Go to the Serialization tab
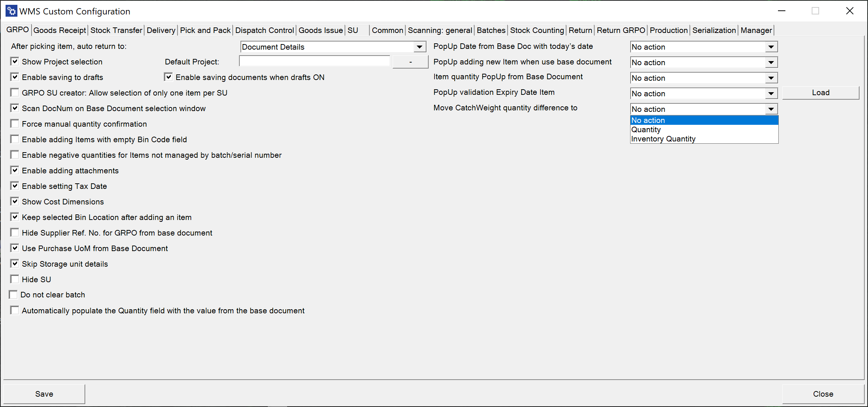Image resolution: width=868 pixels, height=407 pixels. (x=714, y=30)
